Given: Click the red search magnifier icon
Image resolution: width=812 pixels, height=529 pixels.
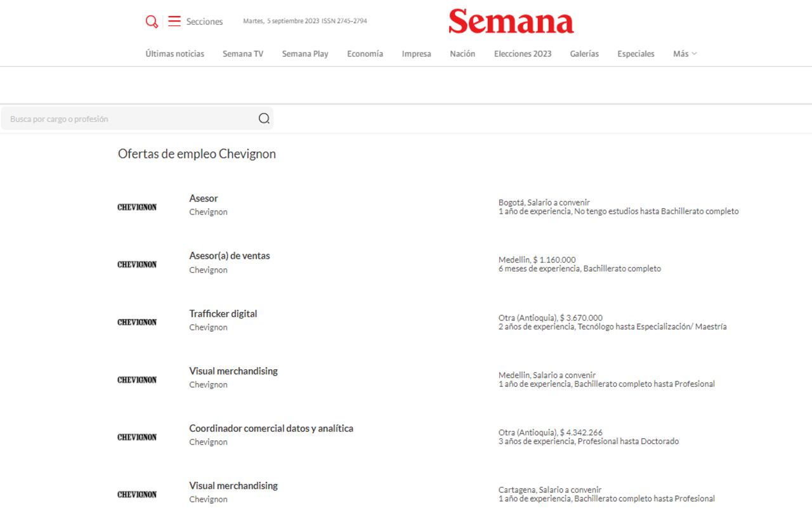Looking at the screenshot, I should coord(152,21).
